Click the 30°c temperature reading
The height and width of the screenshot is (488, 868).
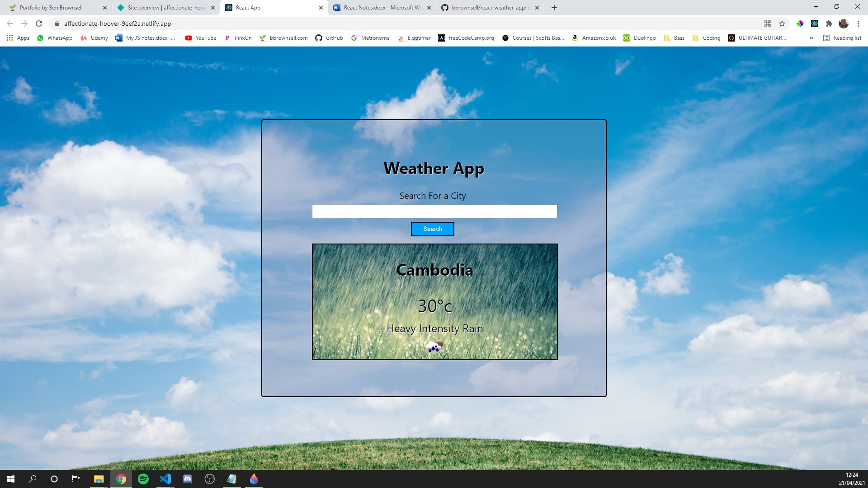434,306
